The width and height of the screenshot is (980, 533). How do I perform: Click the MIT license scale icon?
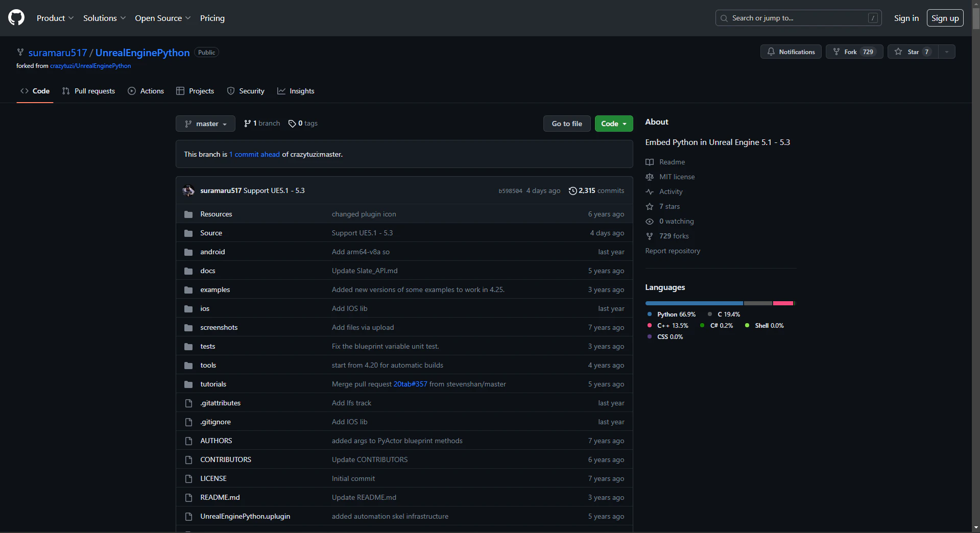click(x=650, y=177)
